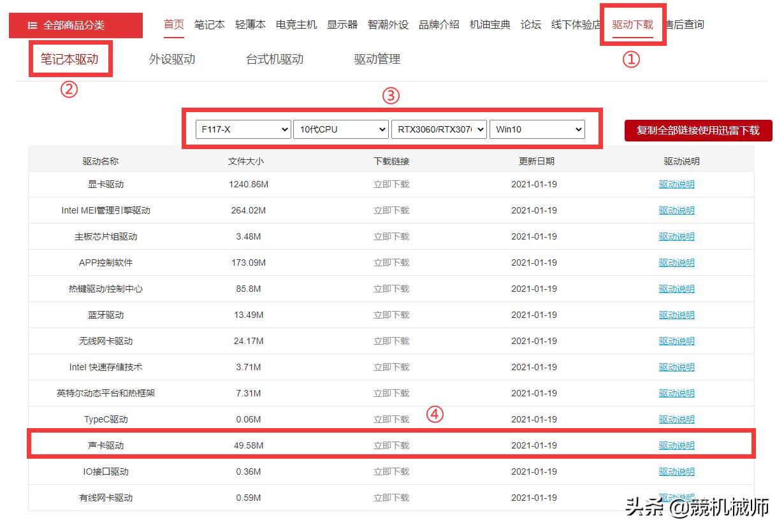Screen dimensions: 784x532
Task: Click 立即下载 for 蓝牙驱动
Action: 391,314
